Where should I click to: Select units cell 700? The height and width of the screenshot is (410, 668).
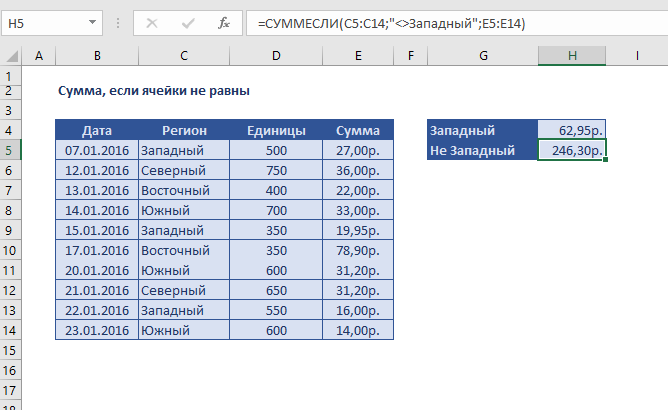tap(276, 211)
